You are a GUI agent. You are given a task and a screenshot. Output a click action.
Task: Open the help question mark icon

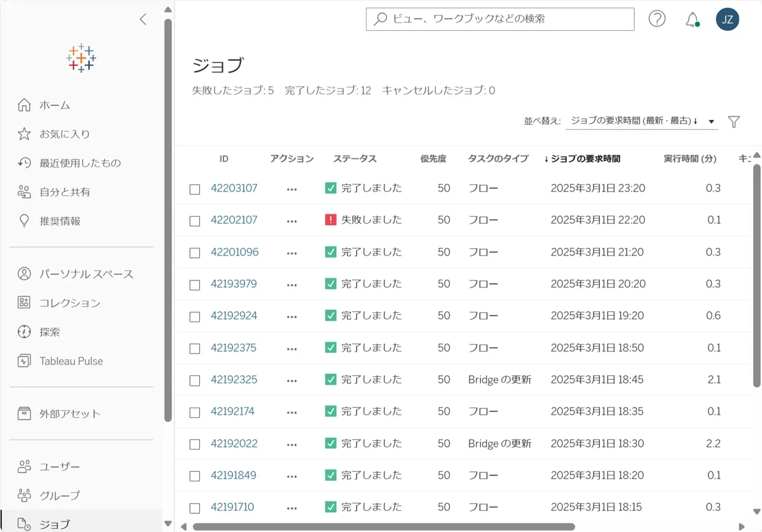657,19
